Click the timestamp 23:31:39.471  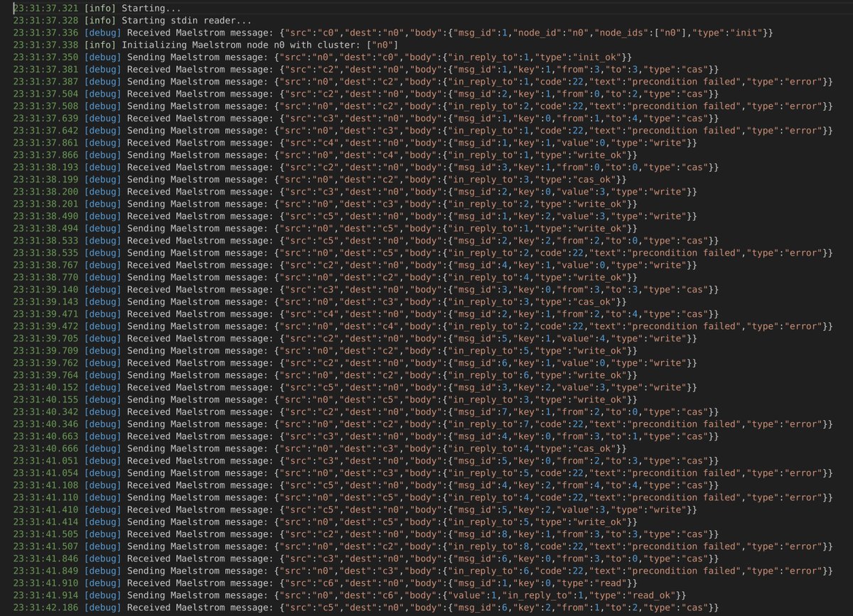coord(46,313)
